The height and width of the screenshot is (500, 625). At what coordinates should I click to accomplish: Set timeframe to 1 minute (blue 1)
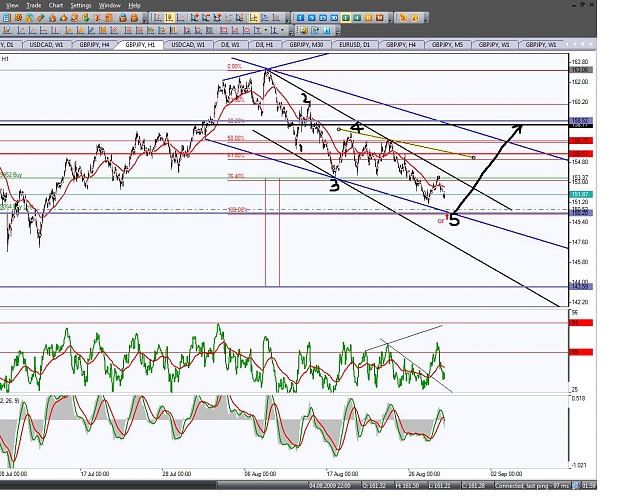coord(301,18)
